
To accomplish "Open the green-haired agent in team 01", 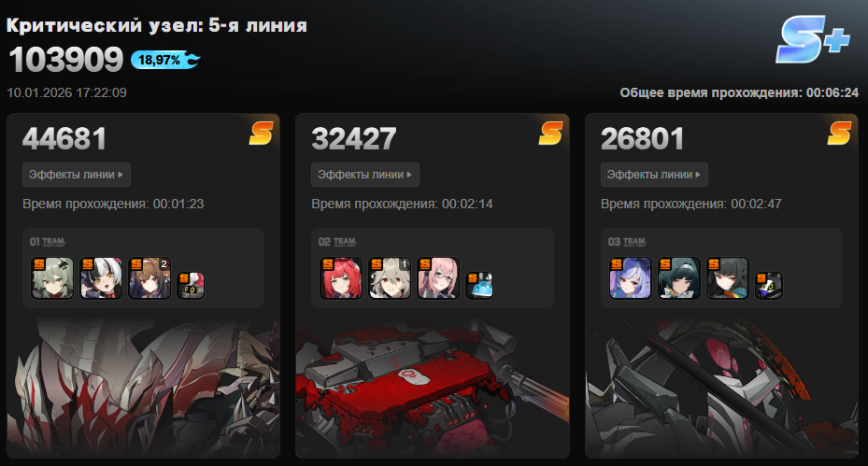I will [52, 278].
